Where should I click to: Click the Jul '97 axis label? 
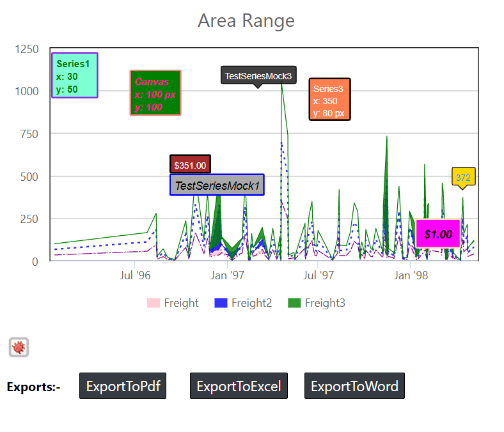(x=319, y=275)
